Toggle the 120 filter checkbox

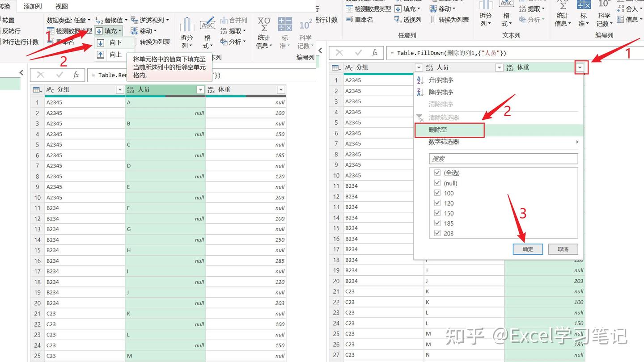(437, 203)
